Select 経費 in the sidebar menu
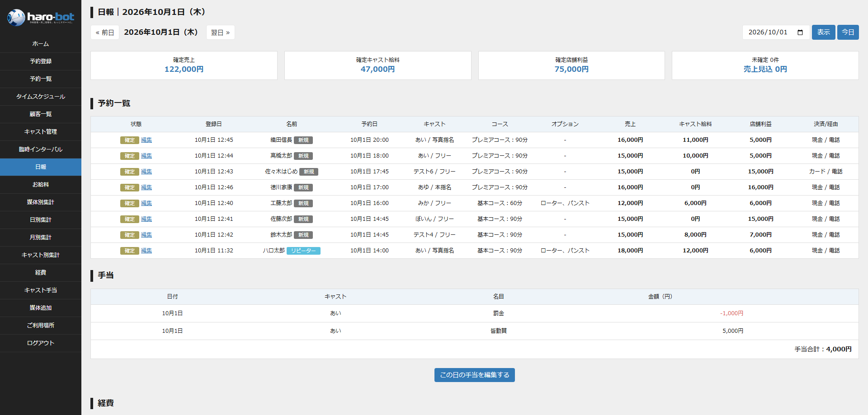The width and height of the screenshot is (868, 415). [x=41, y=273]
